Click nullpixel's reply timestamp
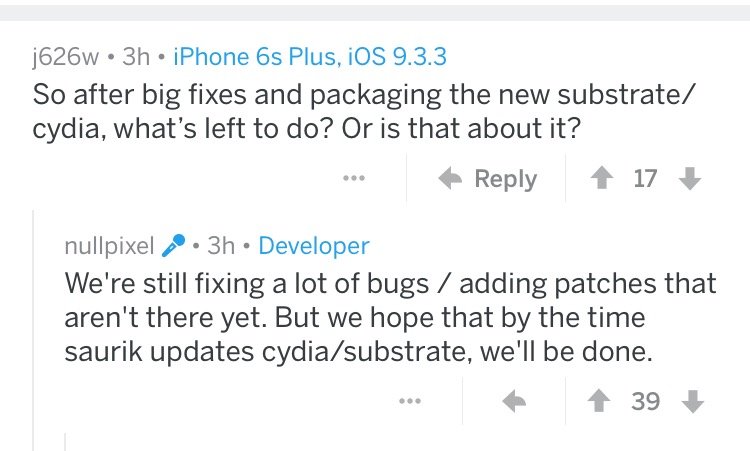Screen dimensions: 750x451 pyautogui.click(x=220, y=245)
